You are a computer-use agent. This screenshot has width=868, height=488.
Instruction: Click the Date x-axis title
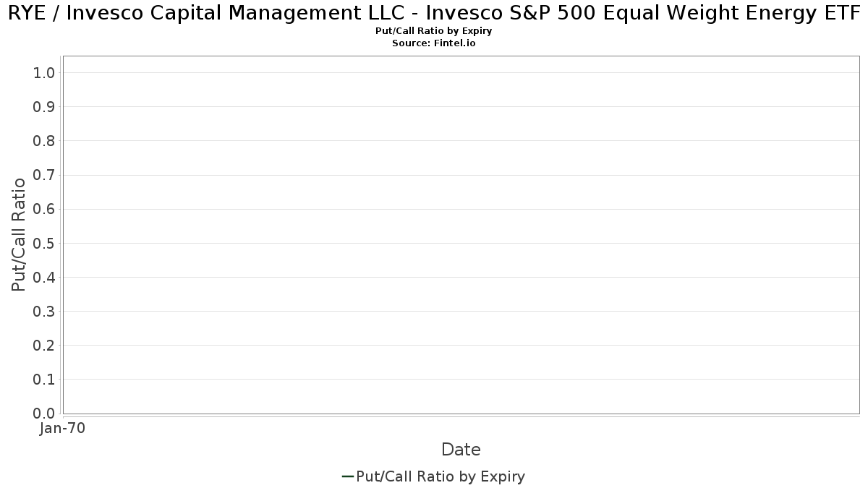[461, 450]
